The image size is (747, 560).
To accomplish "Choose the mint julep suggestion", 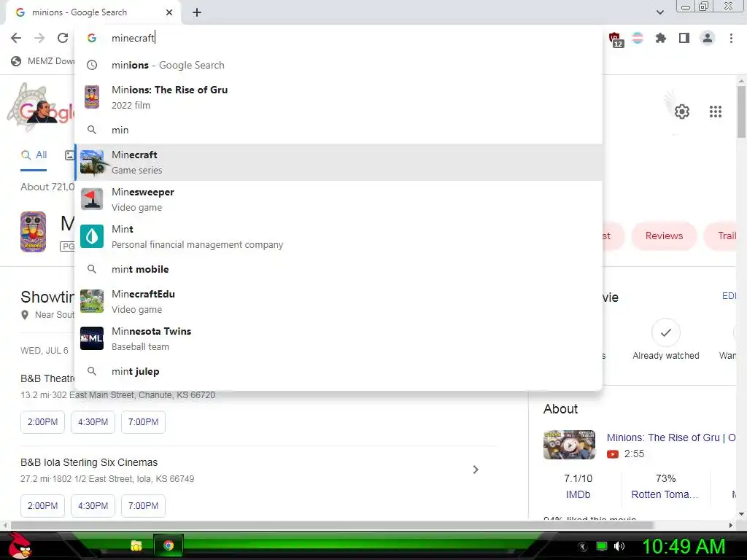I will point(338,371).
